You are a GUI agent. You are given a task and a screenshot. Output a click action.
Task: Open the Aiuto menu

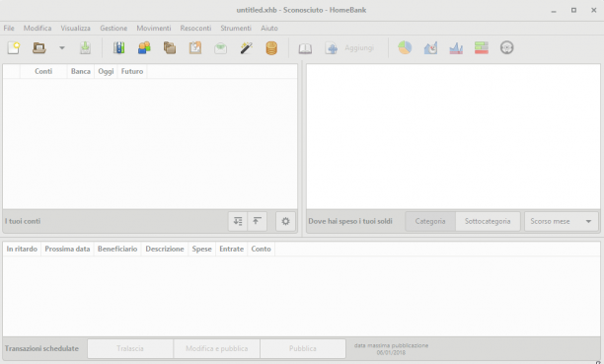(x=269, y=29)
